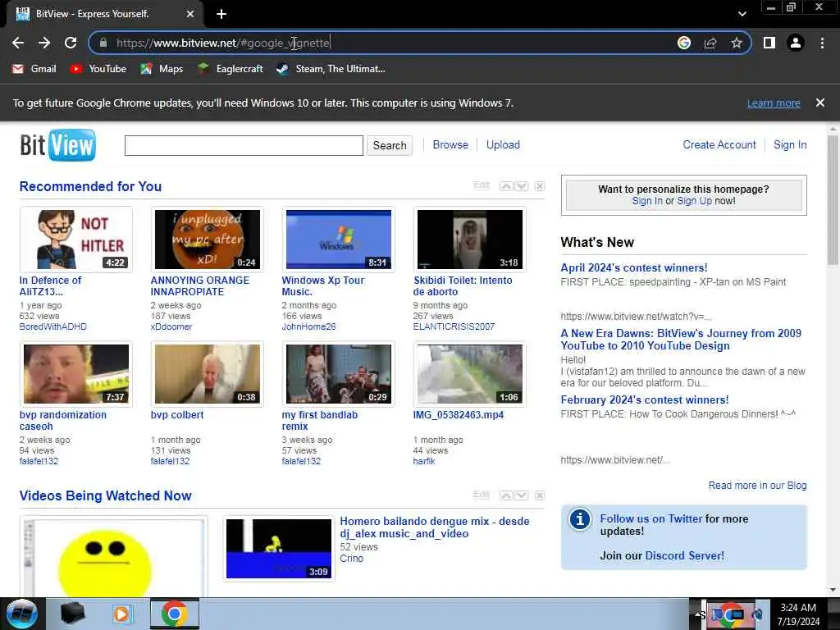Screen dimensions: 840x630
Task: Read April 2024's contest winners post
Action: click(634, 268)
